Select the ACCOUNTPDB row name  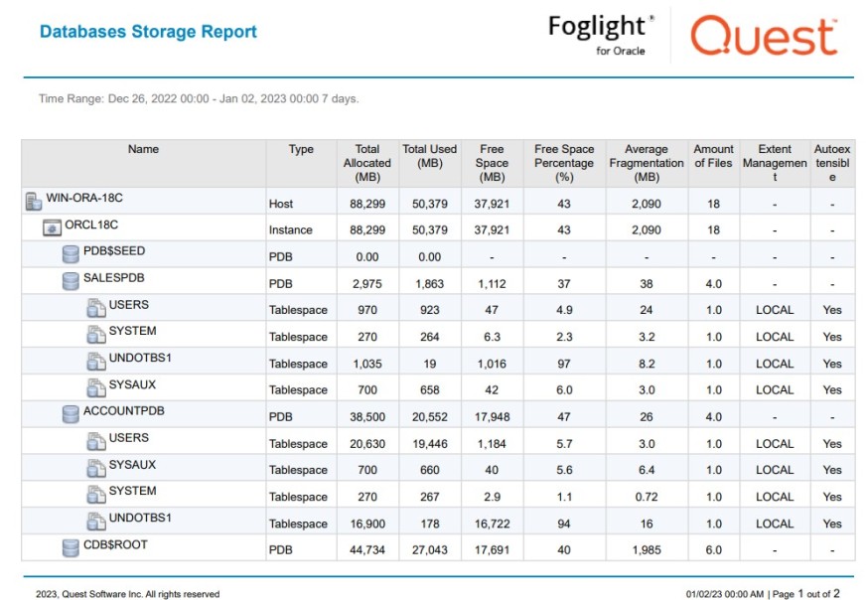point(124,410)
